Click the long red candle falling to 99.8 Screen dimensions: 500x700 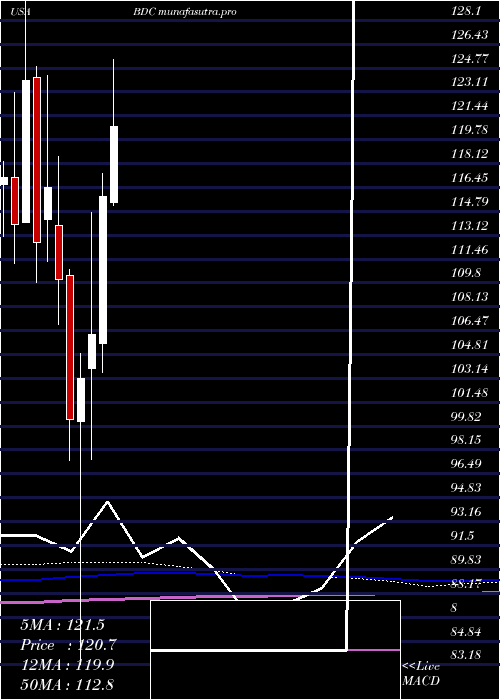click(x=70, y=347)
